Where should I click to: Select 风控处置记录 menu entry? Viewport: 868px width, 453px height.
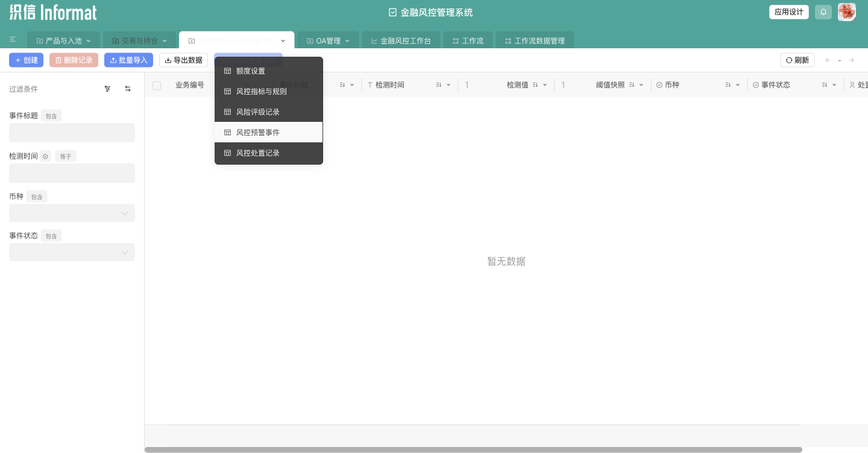click(x=269, y=153)
